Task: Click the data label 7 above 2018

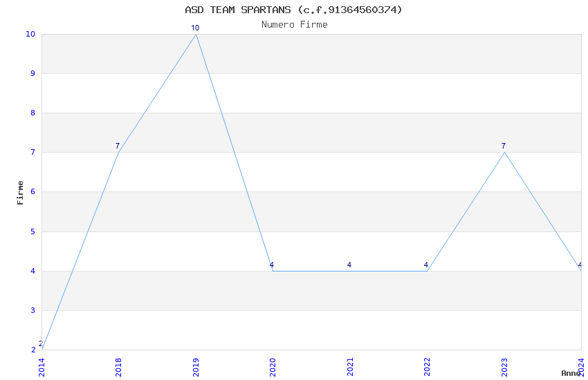Action: tap(118, 146)
